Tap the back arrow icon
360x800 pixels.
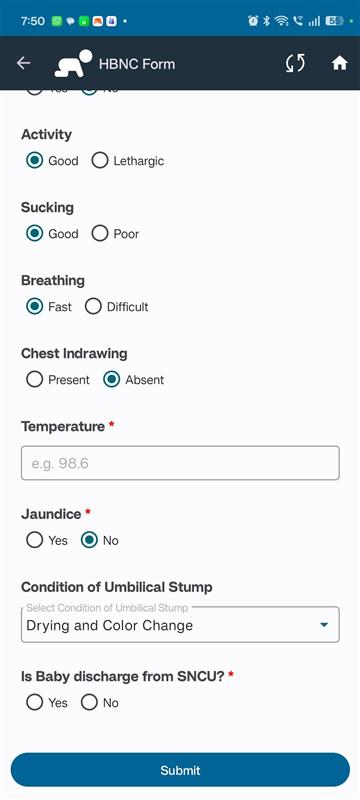point(23,63)
